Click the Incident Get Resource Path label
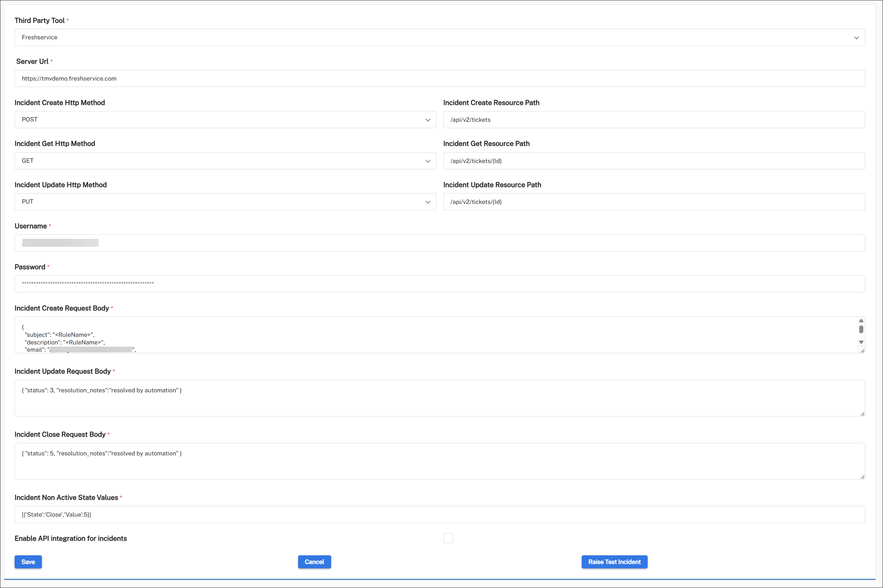The image size is (883, 588). tap(486, 144)
